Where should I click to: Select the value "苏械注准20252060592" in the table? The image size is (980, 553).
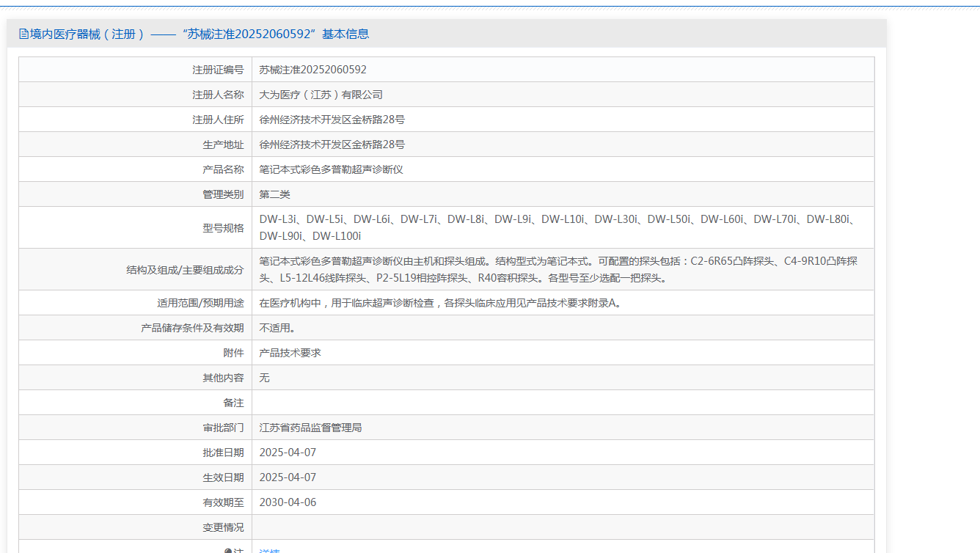click(313, 70)
